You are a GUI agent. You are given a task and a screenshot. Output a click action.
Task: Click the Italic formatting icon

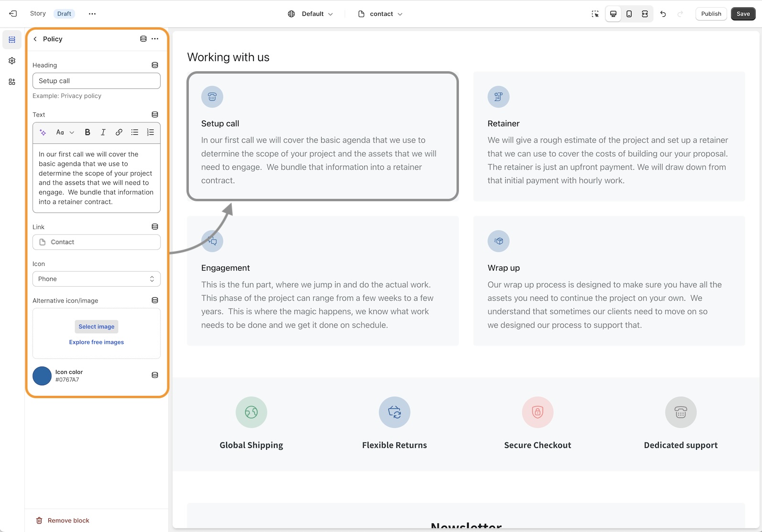[x=103, y=132]
